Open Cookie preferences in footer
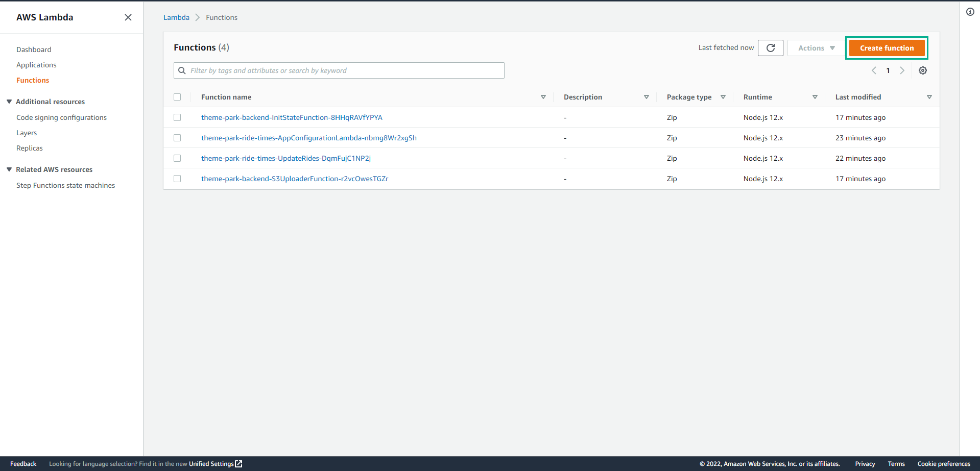 click(x=944, y=464)
